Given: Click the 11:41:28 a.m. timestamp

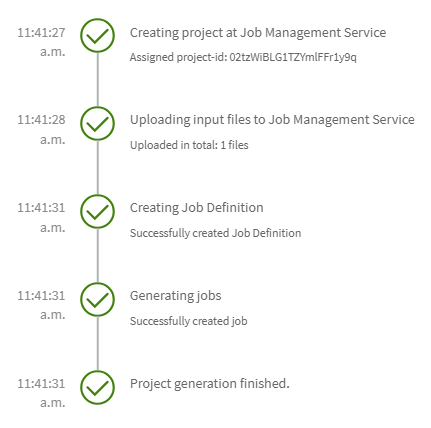Looking at the screenshot, I should point(41,130).
